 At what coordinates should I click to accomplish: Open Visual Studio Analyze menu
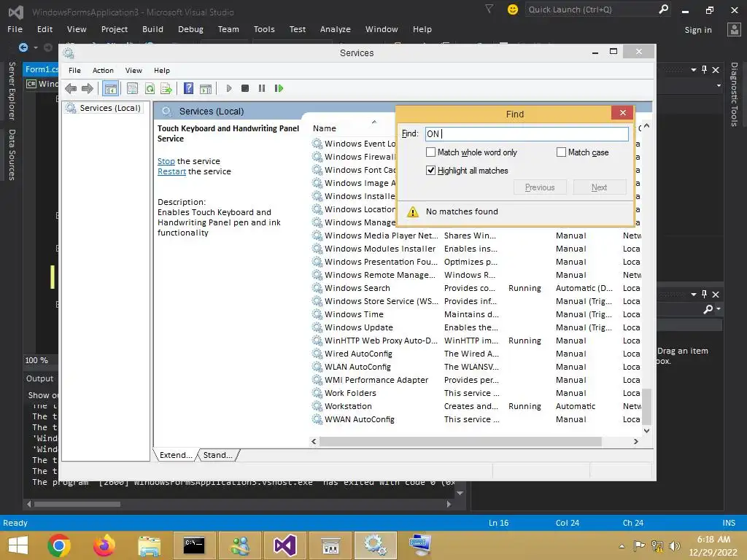point(336,29)
